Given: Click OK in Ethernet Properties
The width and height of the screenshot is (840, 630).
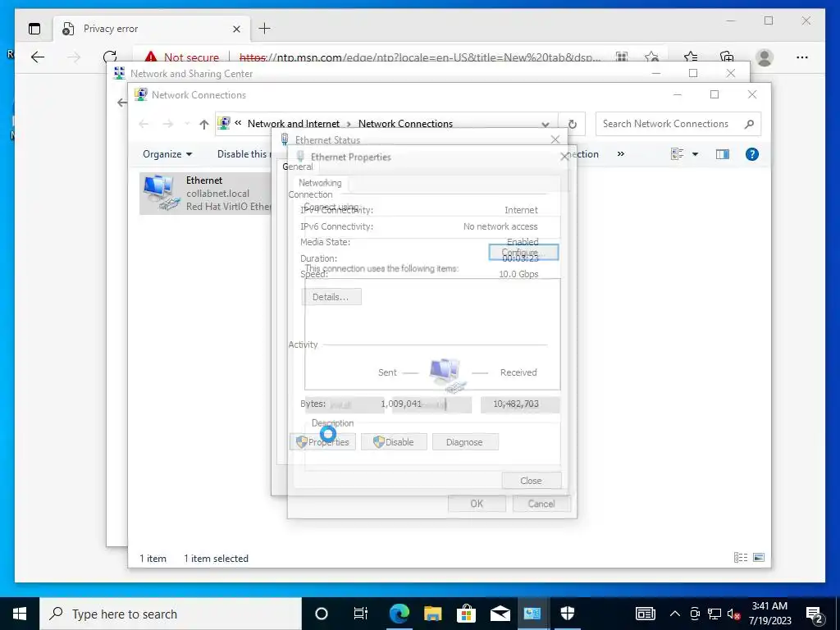Looking at the screenshot, I should (x=477, y=504).
